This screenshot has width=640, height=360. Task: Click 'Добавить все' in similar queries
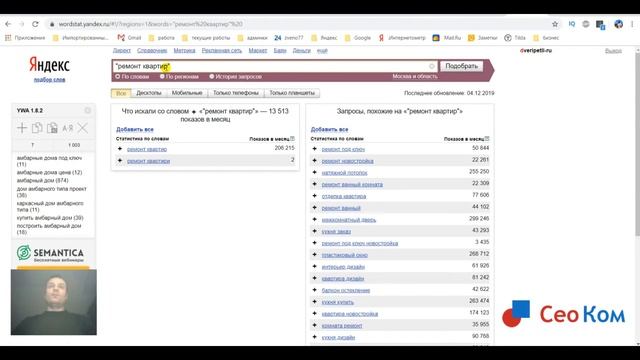[329, 129]
